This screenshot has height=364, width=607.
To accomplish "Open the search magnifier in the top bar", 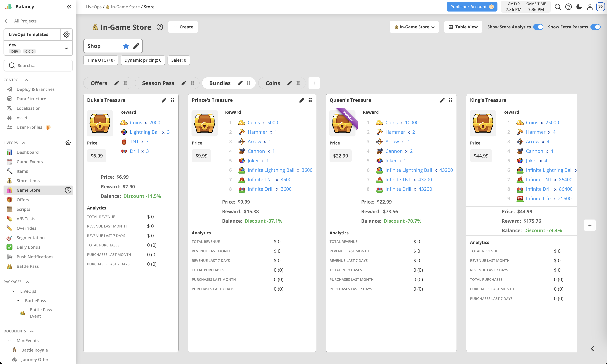I will coord(558,7).
